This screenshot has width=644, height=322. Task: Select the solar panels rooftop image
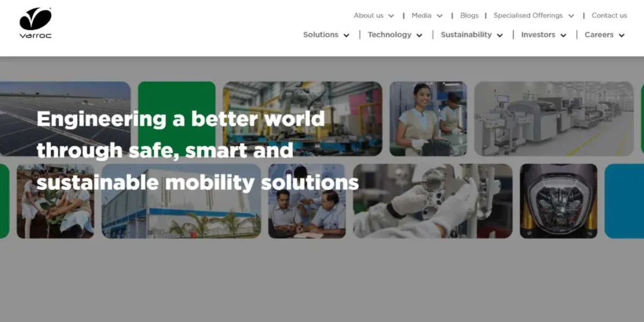click(x=65, y=119)
